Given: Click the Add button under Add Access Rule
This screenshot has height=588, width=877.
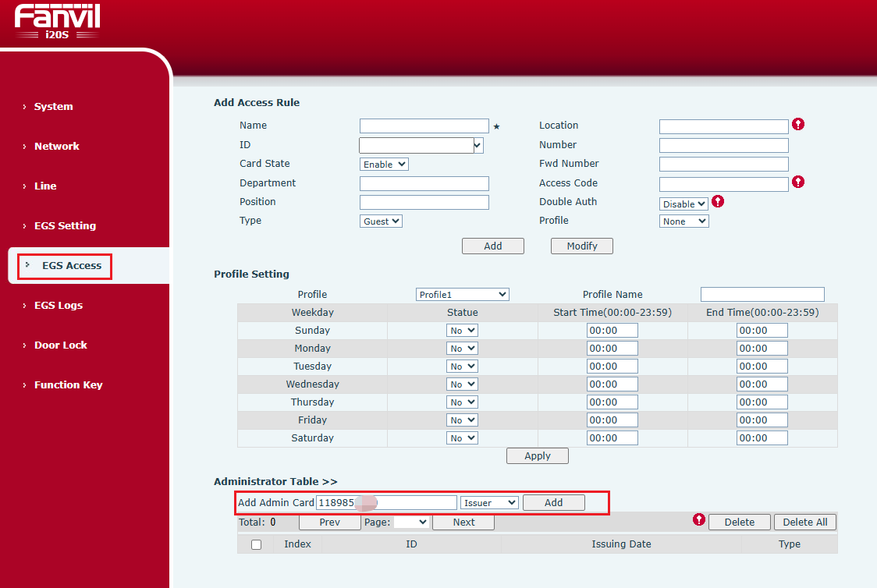Looking at the screenshot, I should point(493,246).
